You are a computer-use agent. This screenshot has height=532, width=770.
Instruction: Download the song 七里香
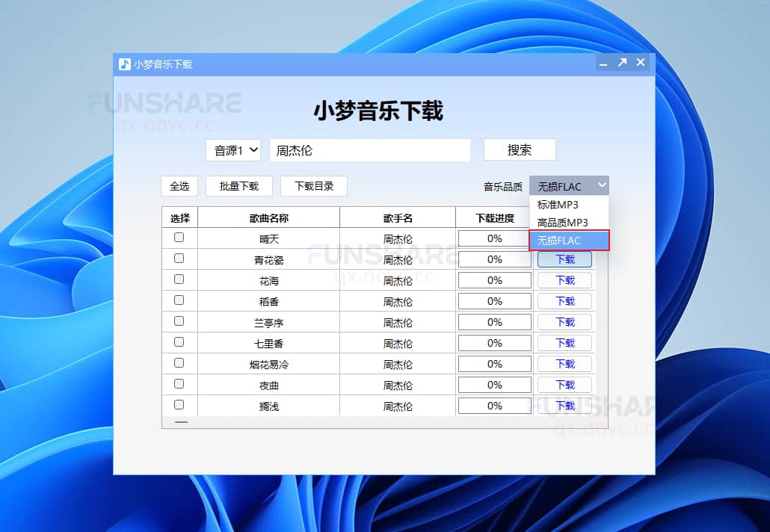point(564,342)
